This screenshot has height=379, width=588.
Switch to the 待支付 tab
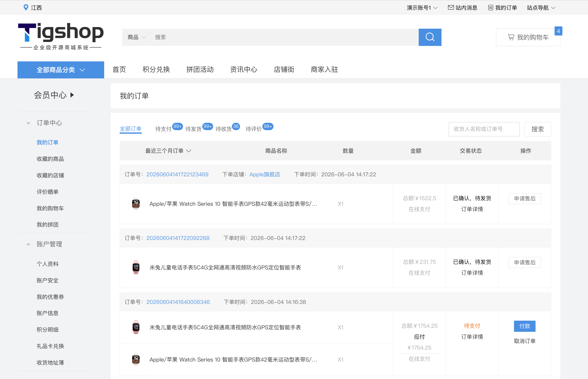(163, 129)
